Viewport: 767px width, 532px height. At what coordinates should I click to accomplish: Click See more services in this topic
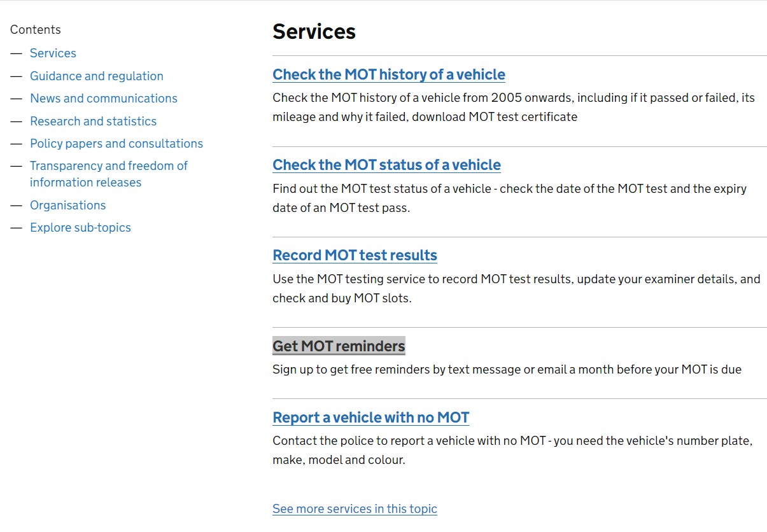[355, 509]
